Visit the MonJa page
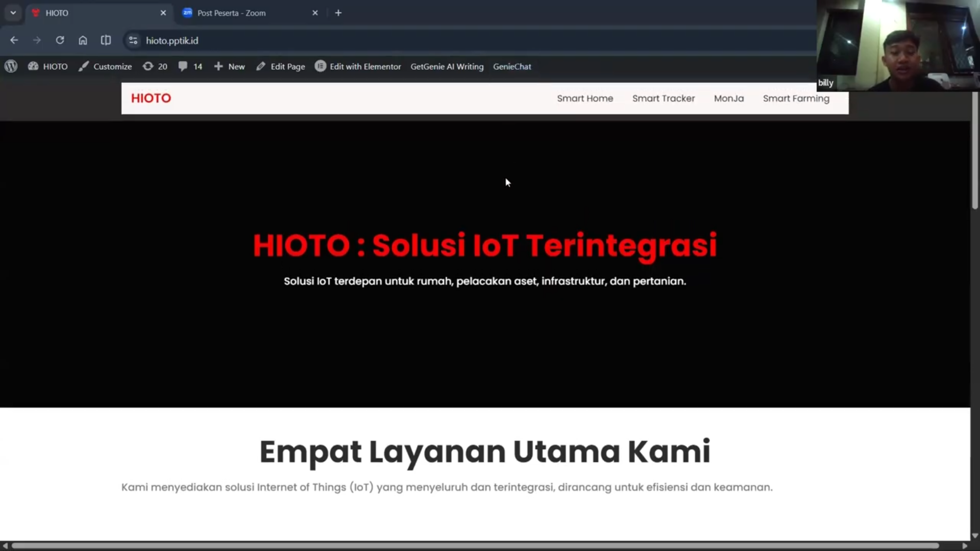This screenshot has height=551, width=980. point(729,98)
